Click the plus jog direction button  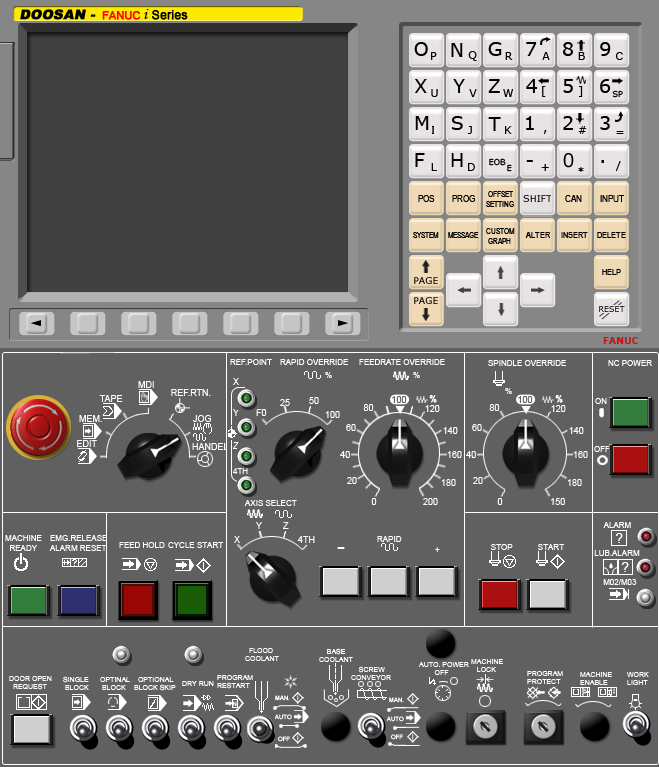coord(436,581)
